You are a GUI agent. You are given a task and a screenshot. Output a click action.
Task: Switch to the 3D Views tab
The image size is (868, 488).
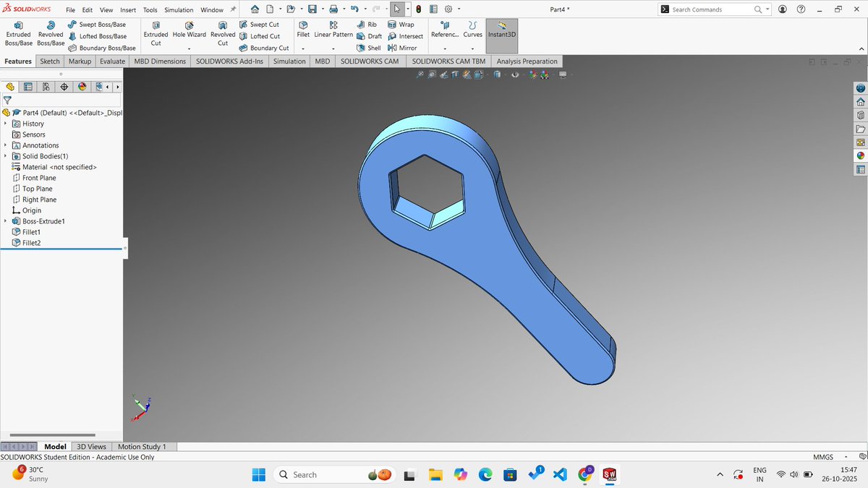coord(91,447)
